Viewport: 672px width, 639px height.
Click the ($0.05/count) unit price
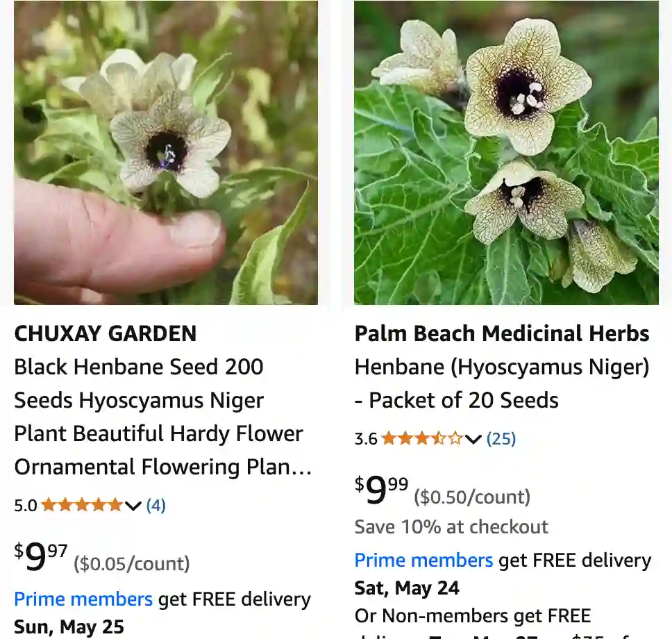tap(132, 563)
